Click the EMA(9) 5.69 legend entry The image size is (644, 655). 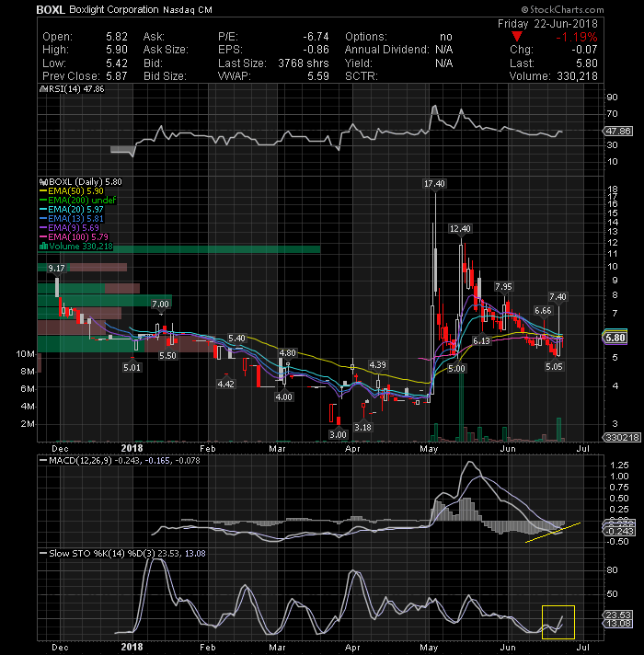(69, 227)
